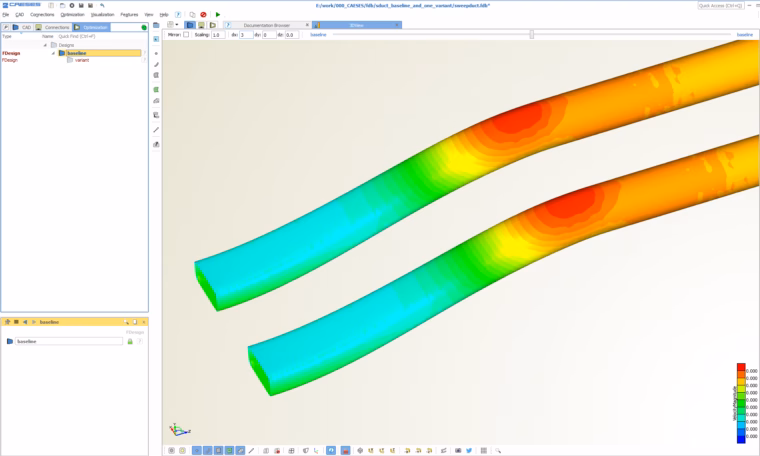Open the File menu
This screenshot has height=456, width=760.
[x=6, y=15]
